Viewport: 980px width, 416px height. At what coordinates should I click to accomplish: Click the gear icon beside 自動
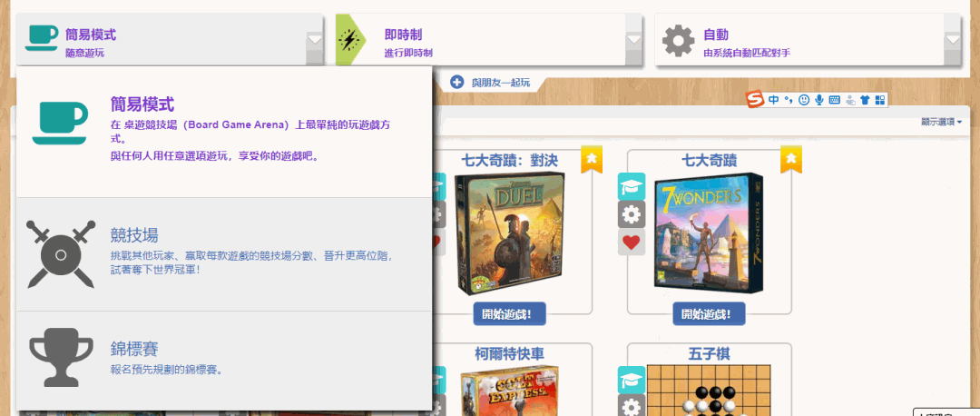click(x=678, y=41)
